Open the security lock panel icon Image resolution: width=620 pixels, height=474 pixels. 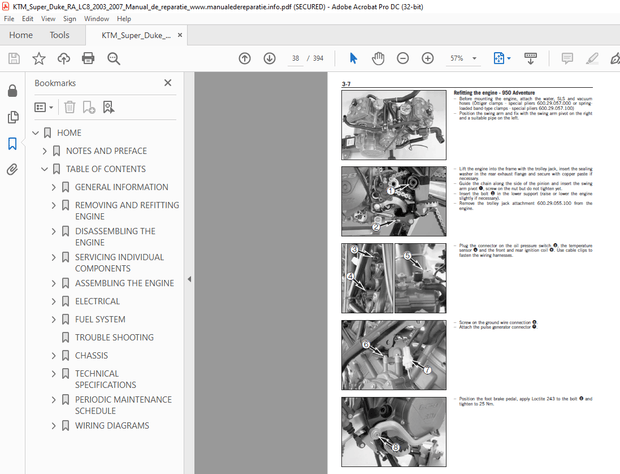[12, 91]
